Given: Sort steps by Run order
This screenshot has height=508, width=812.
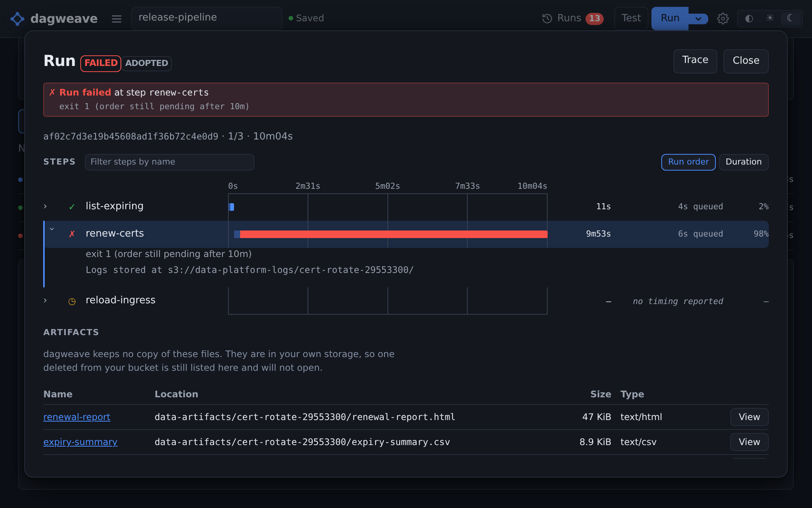Looking at the screenshot, I should 688,162.
